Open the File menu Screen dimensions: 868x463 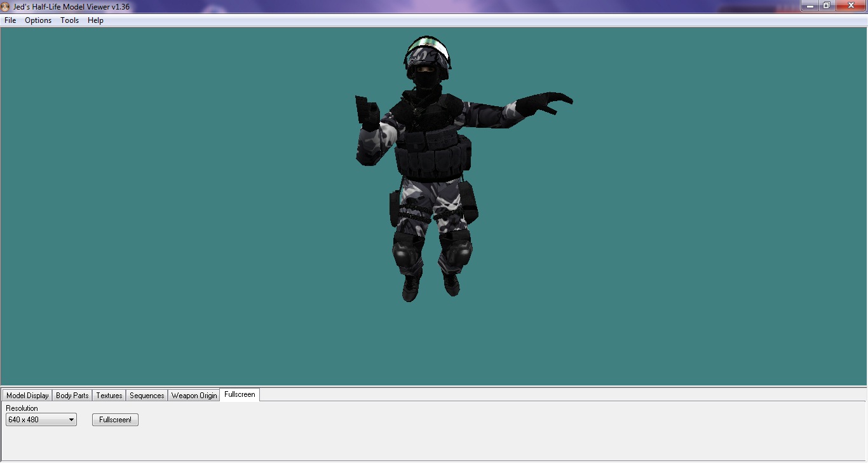coord(10,20)
